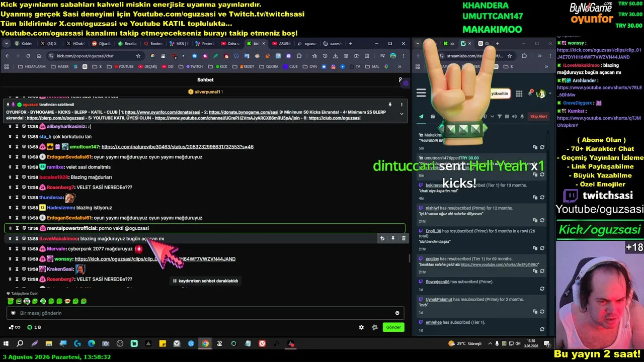
Task: Open Streamlabs hamburger menu
Action: [421, 93]
